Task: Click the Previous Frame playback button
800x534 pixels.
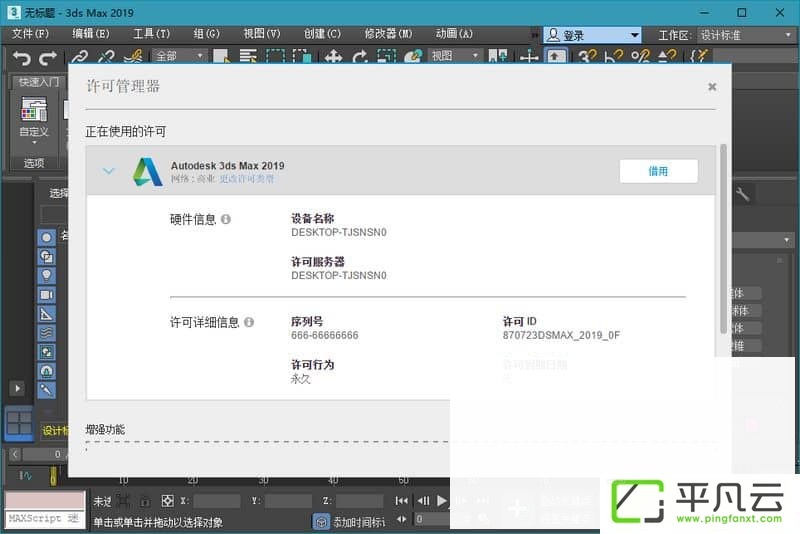Action: [x=423, y=501]
